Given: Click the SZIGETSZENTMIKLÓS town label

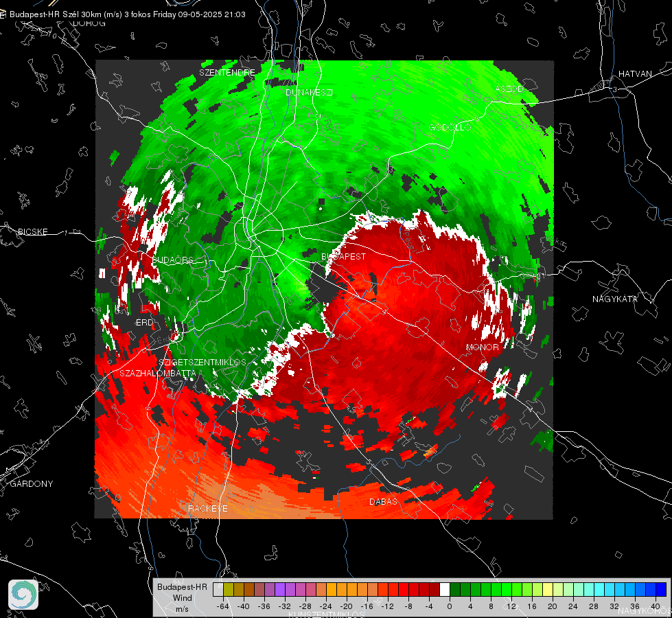Looking at the screenshot, I should pos(202,362).
